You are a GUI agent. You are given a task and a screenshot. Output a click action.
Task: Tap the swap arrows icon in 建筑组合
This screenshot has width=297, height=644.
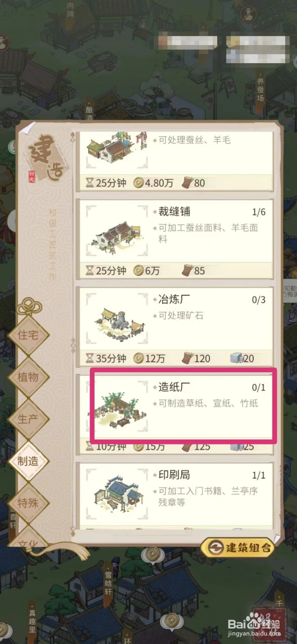click(x=216, y=548)
